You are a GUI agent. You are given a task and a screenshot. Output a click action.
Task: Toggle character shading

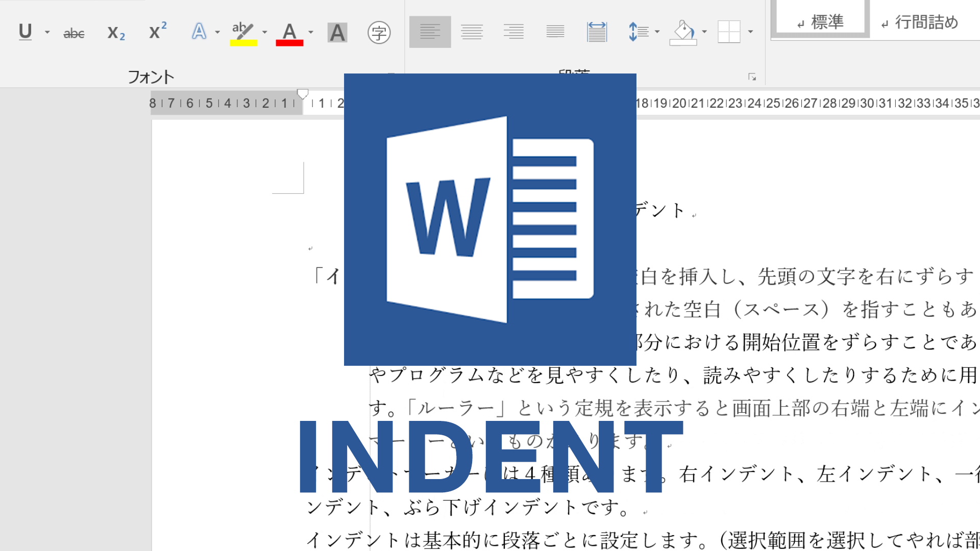[337, 33]
